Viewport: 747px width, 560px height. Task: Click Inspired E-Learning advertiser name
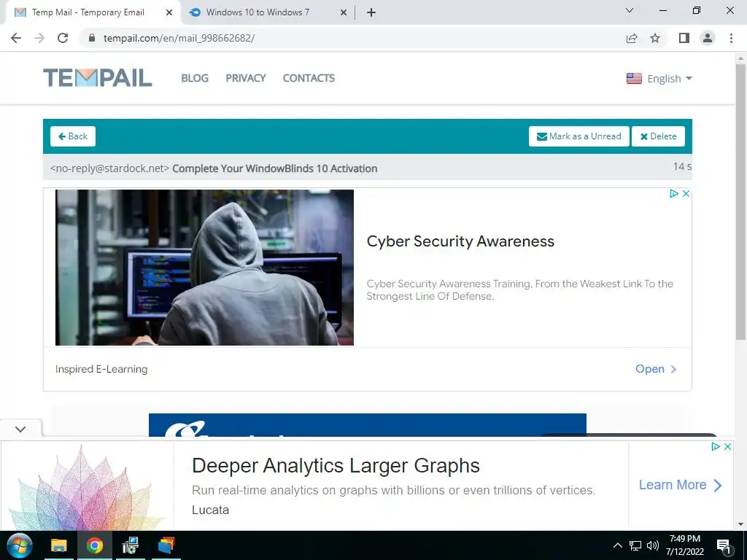pyautogui.click(x=101, y=369)
